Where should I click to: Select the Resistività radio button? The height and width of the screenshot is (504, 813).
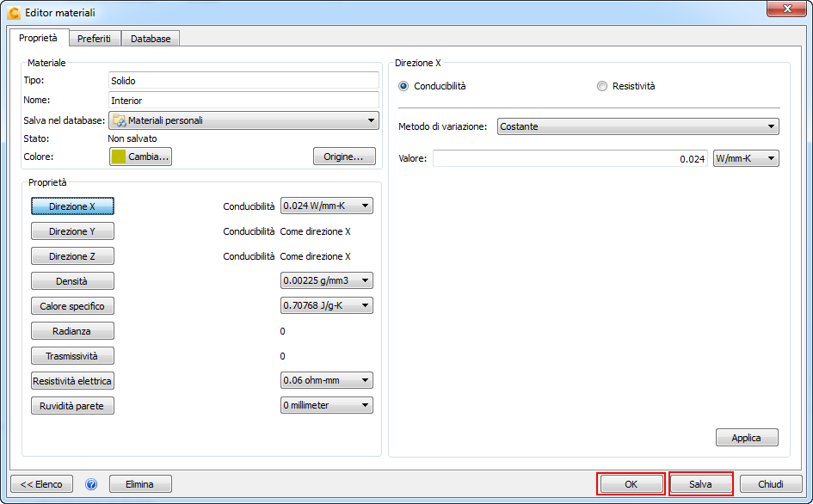click(602, 86)
